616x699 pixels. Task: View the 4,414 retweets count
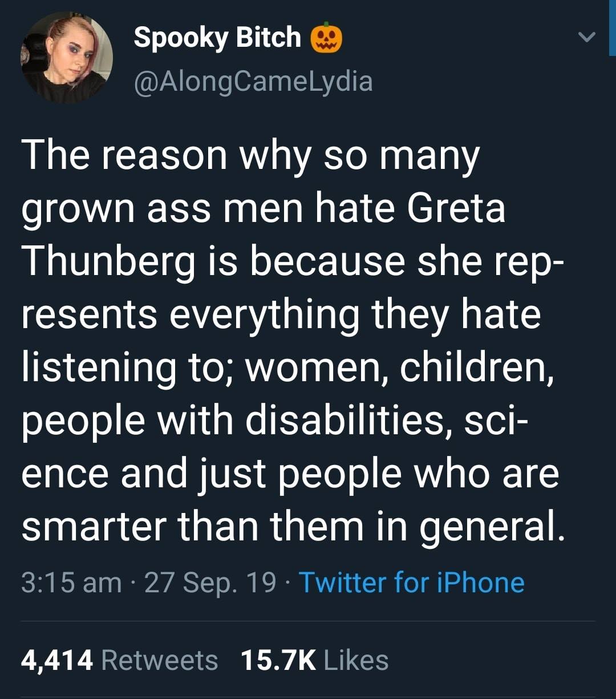pyautogui.click(x=57, y=660)
